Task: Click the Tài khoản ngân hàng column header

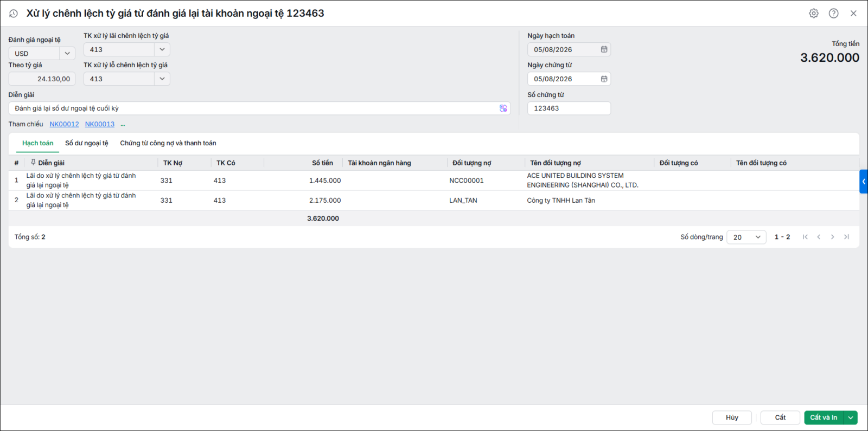Action: coord(379,163)
